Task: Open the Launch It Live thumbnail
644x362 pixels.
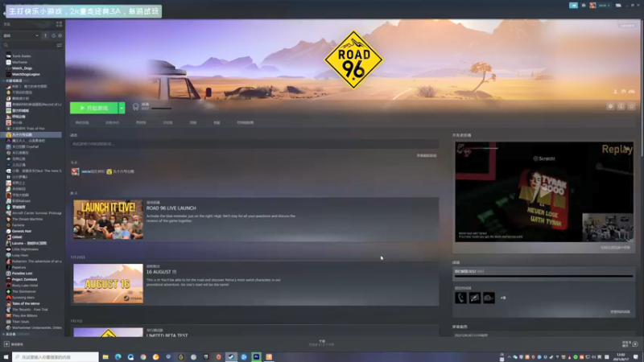Action: point(108,219)
